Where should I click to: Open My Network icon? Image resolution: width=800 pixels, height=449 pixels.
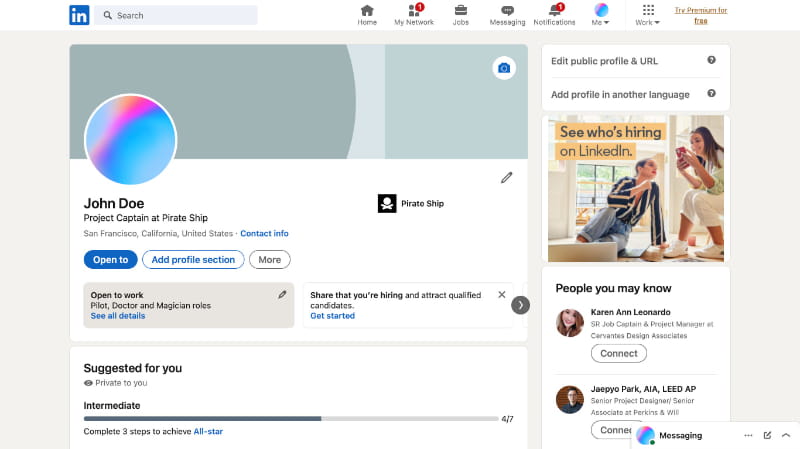coord(414,11)
